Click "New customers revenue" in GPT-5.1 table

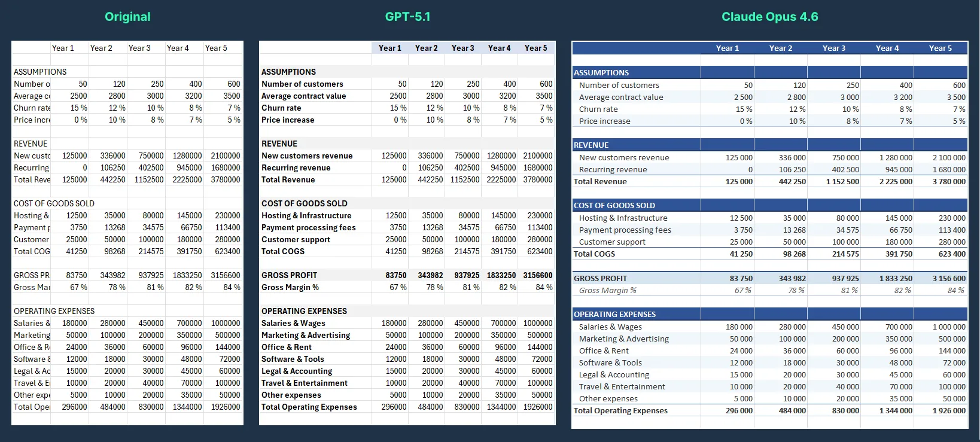[x=307, y=156]
